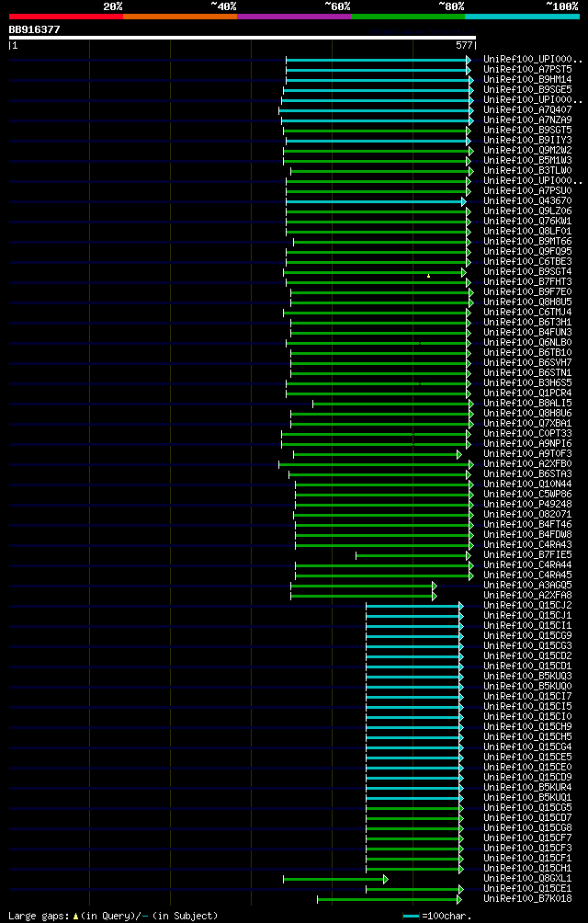The height and width of the screenshot is (923, 588).
Task: Click the cyan alignment bar for UniRef100_Q15CJ2
Action: coord(413,606)
